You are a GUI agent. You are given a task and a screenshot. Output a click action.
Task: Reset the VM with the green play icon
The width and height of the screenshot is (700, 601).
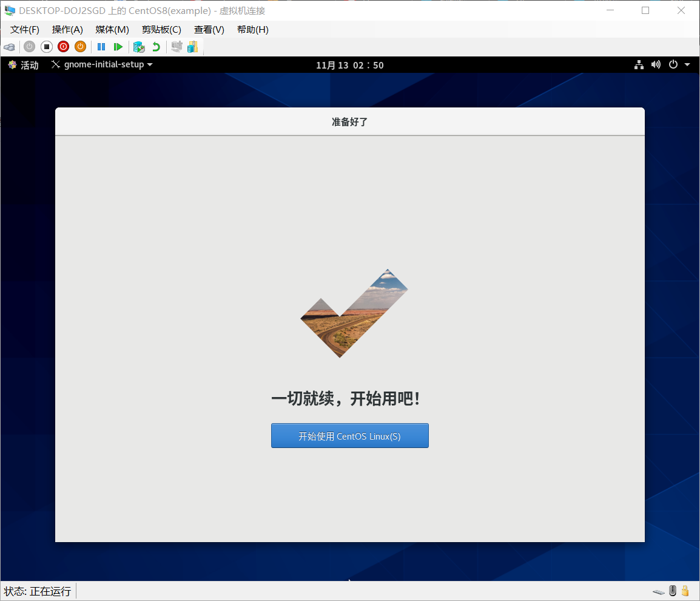118,47
